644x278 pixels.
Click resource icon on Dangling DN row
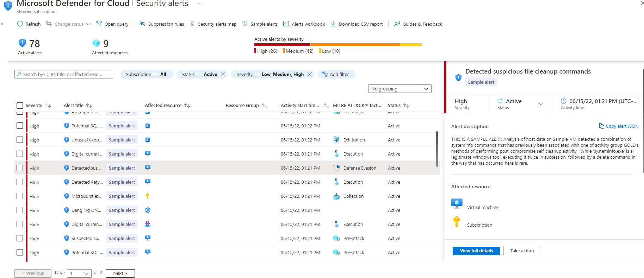[148, 210]
